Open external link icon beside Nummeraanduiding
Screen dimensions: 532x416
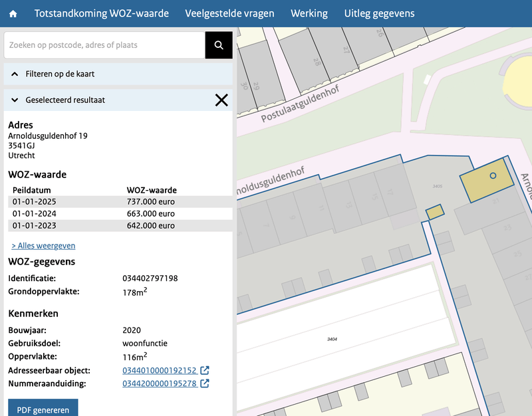(205, 383)
